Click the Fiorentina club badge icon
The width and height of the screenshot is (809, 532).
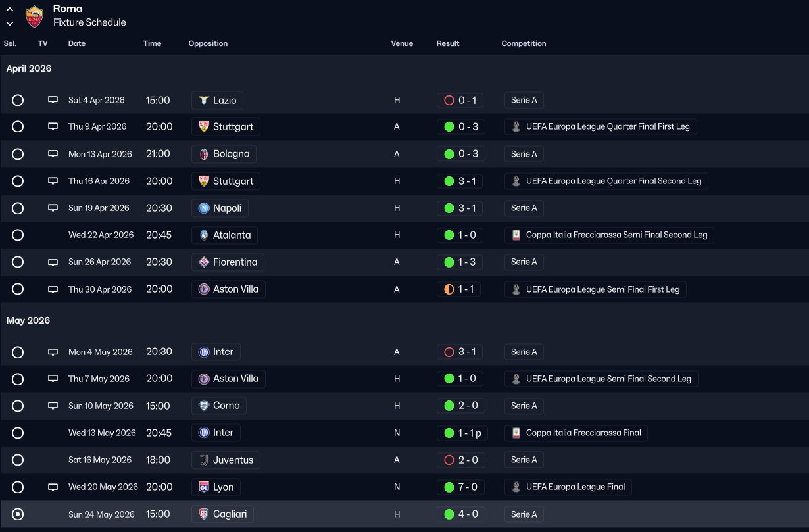tap(204, 262)
